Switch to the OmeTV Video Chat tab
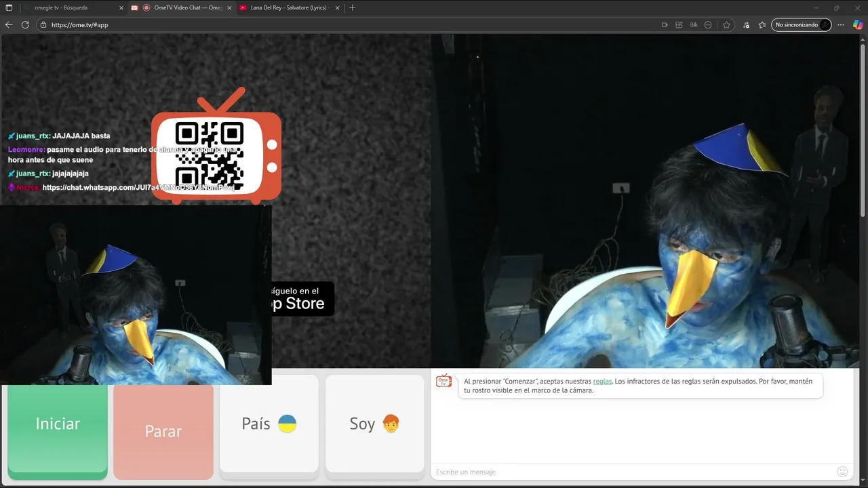Screen dimensions: 868x488 click(x=182, y=7)
